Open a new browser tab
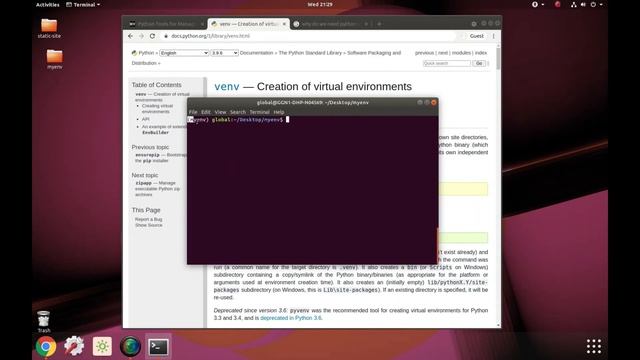This screenshot has width=640, height=360. coord(379,24)
